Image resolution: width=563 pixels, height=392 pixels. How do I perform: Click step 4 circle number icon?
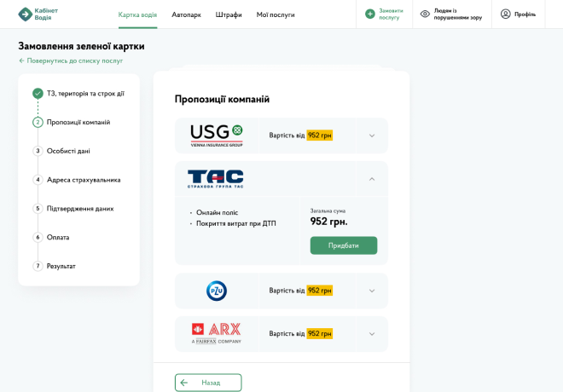[38, 180]
